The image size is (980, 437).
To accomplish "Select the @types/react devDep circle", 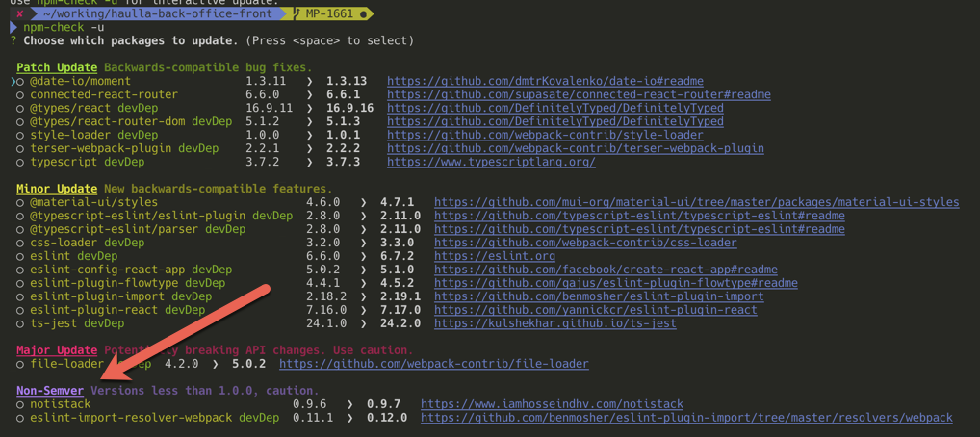I will pyautogui.click(x=20, y=108).
